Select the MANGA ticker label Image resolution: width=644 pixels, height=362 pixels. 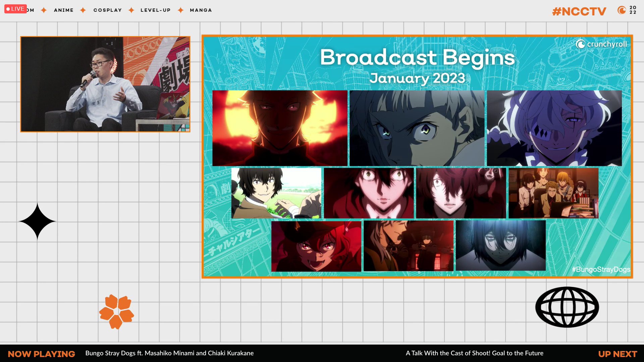pyautogui.click(x=201, y=10)
